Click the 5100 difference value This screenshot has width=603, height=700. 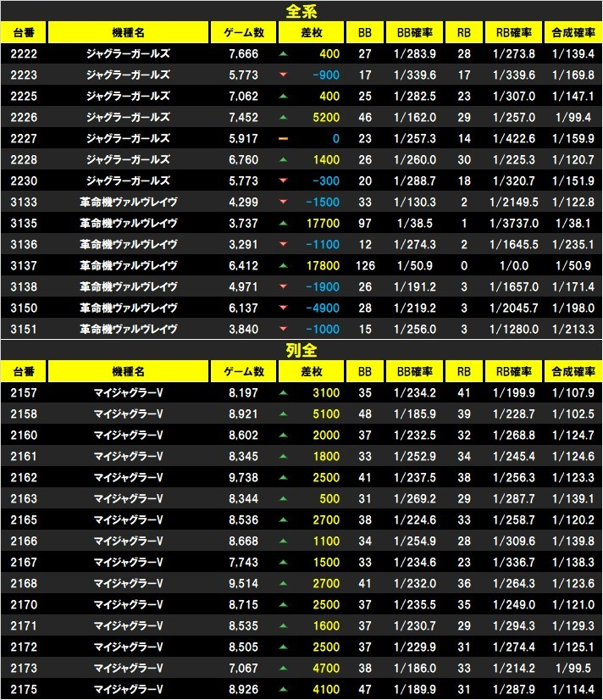(326, 414)
